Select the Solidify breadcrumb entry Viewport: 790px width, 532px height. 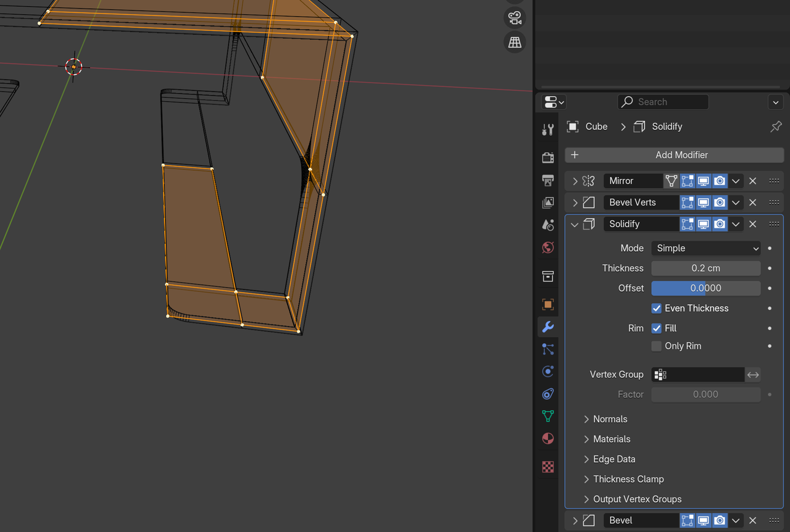pos(665,127)
